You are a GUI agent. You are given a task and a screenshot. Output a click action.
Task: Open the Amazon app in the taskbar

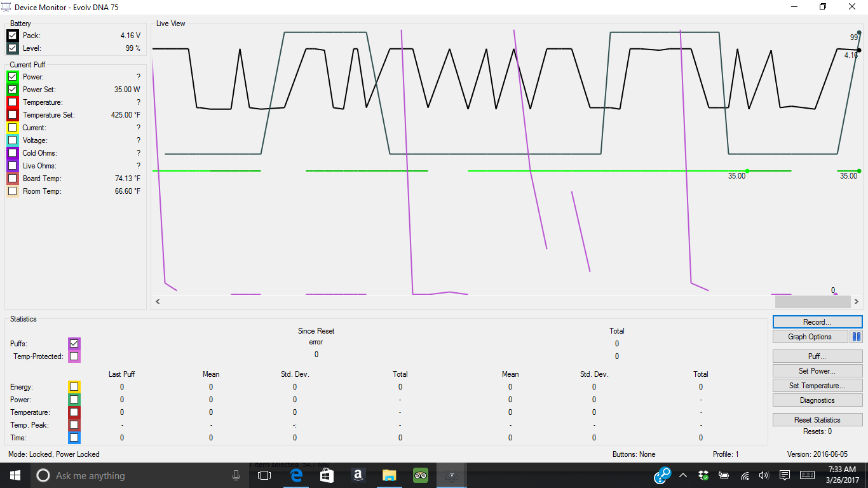(x=358, y=475)
